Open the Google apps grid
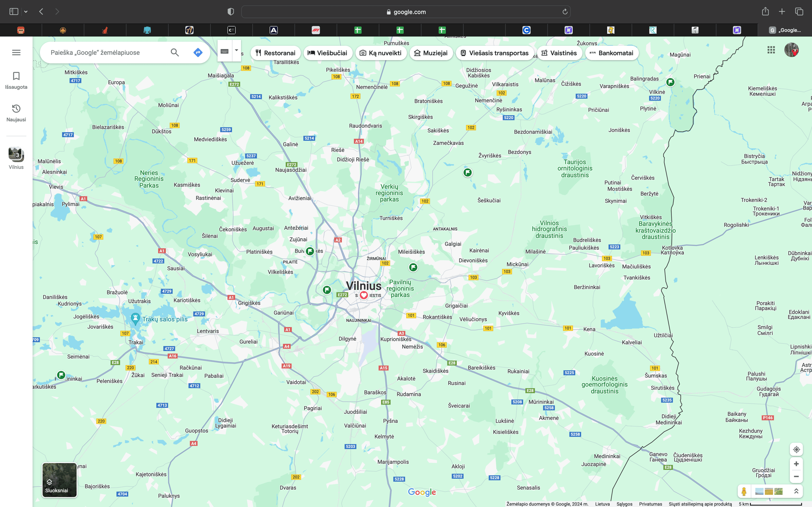The width and height of the screenshot is (812, 507). pyautogui.click(x=771, y=50)
